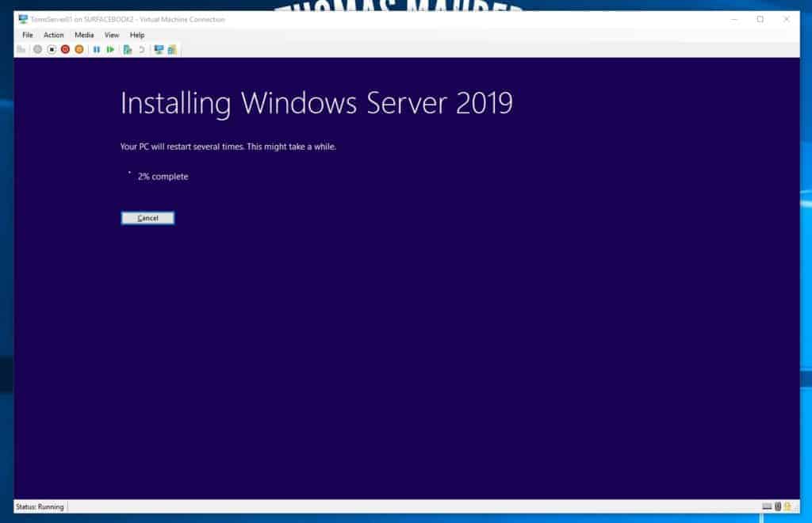Open the Action menu
The width and height of the screenshot is (812, 523).
pos(53,35)
